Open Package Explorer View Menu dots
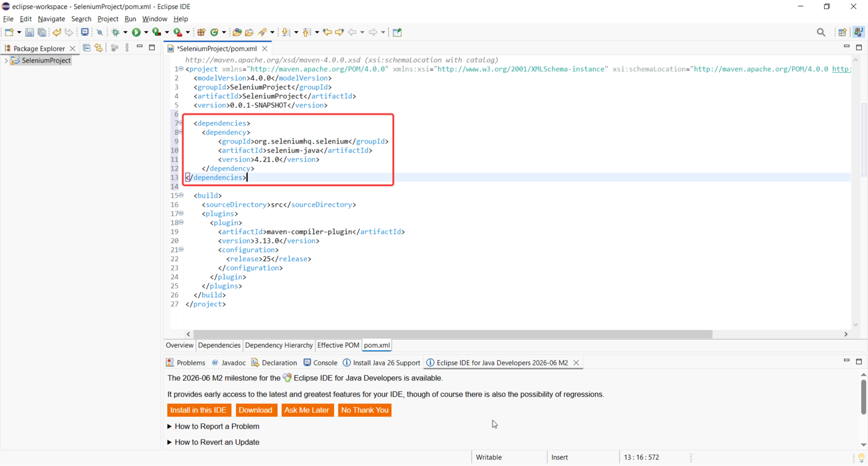 tap(127, 48)
